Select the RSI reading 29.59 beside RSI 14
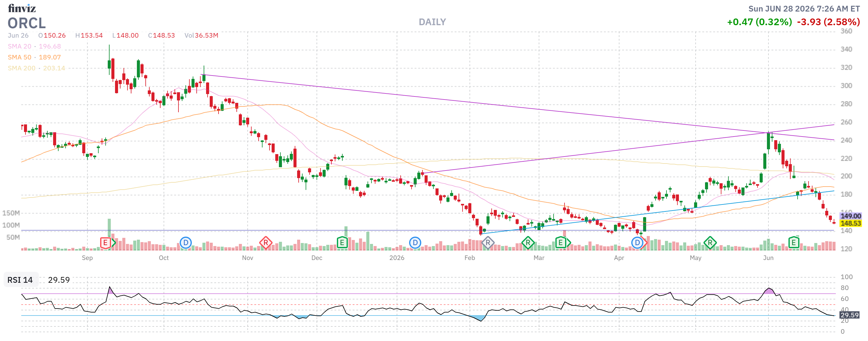The height and width of the screenshot is (341, 868). [x=59, y=280]
